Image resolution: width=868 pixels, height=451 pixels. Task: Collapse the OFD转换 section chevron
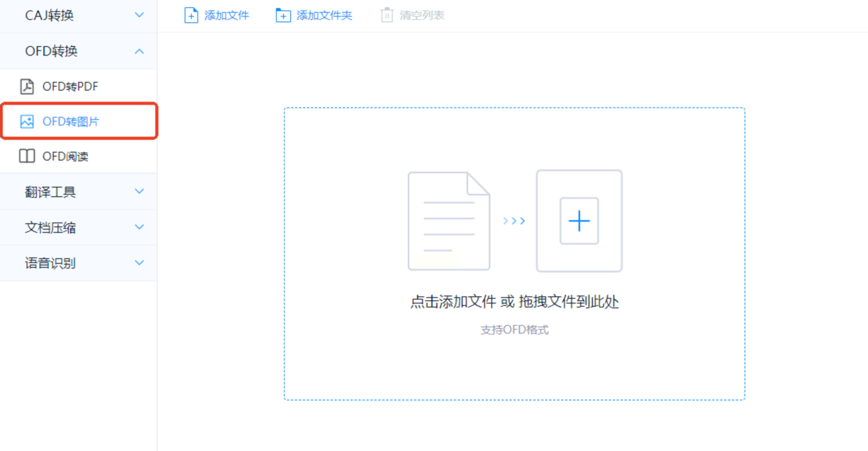(139, 51)
